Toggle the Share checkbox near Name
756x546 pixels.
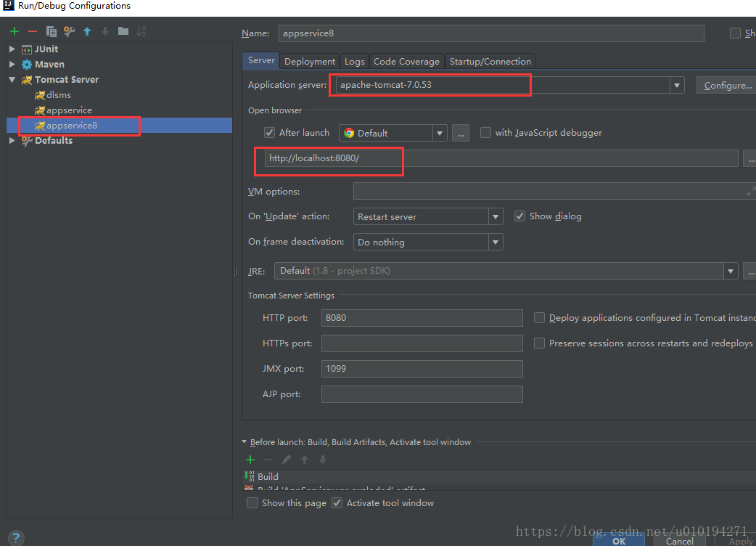735,33
